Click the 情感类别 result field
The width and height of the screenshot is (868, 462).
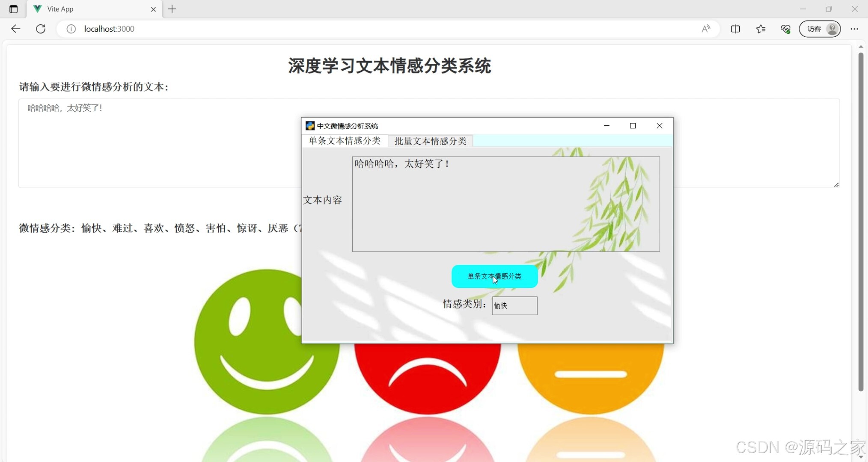(514, 305)
